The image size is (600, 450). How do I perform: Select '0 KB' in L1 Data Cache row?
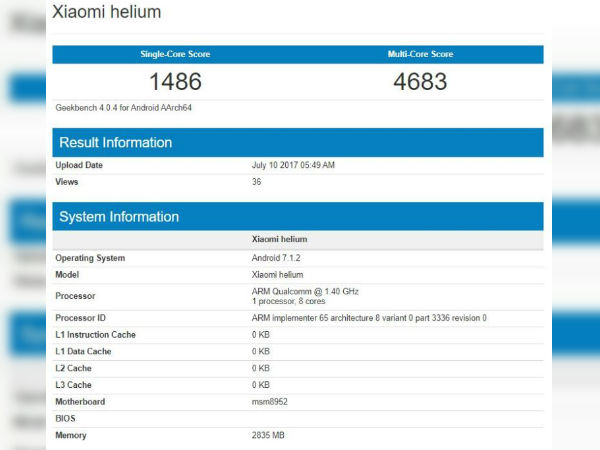click(x=261, y=352)
